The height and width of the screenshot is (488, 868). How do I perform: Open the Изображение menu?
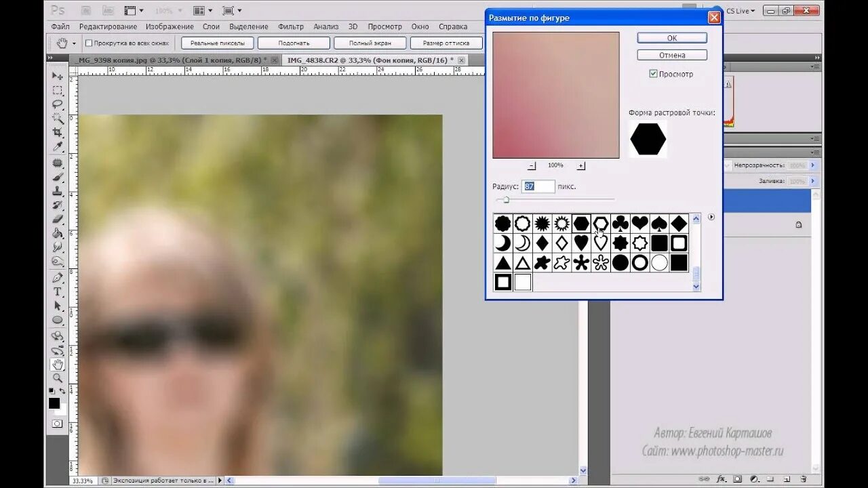[x=169, y=26]
